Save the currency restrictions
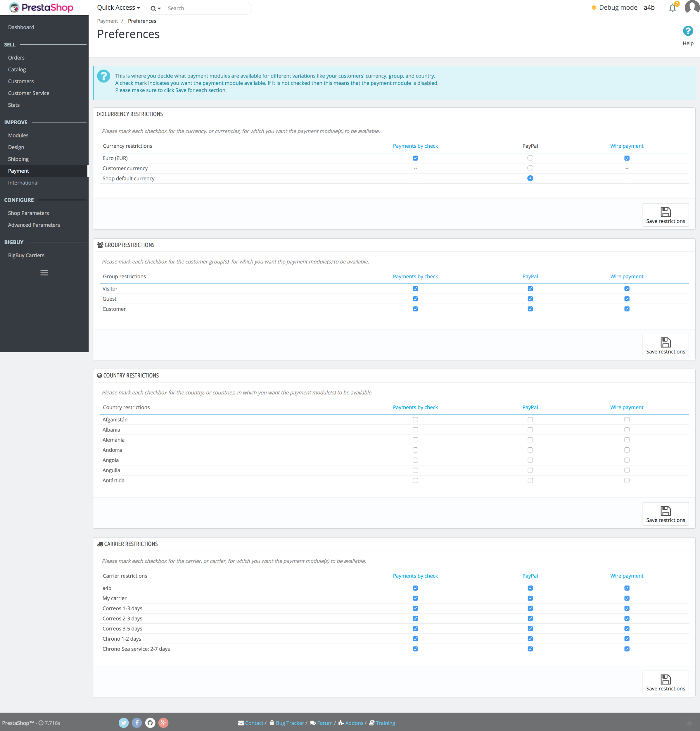 coord(665,215)
